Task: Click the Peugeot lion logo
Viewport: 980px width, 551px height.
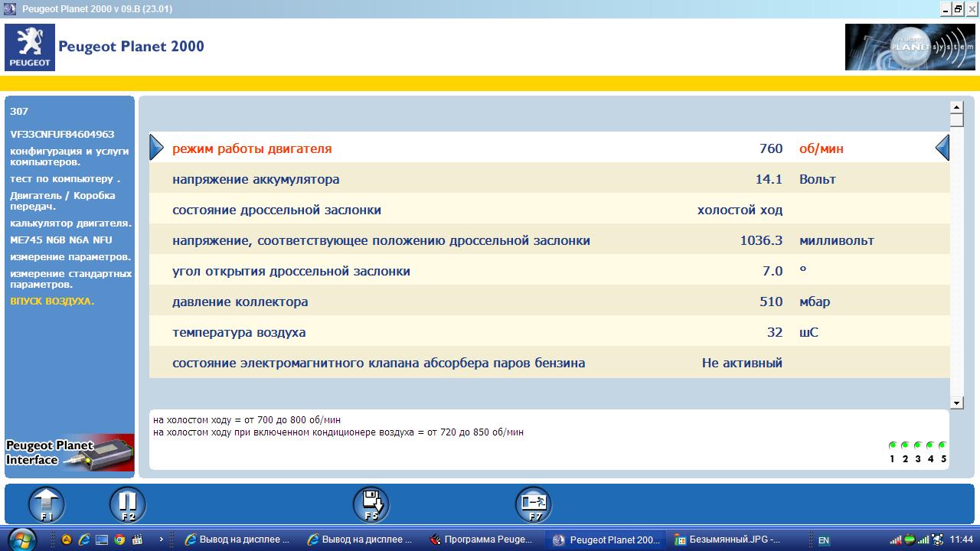Action: click(x=30, y=47)
